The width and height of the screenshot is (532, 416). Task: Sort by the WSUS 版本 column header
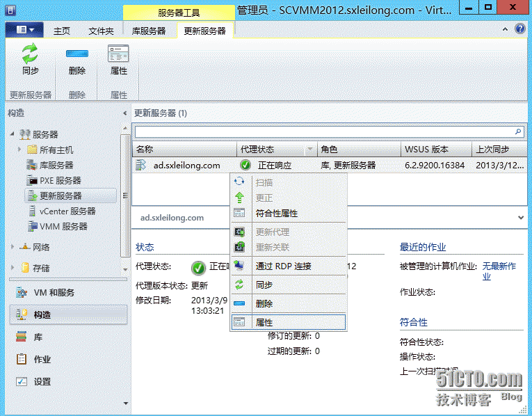[436, 150]
